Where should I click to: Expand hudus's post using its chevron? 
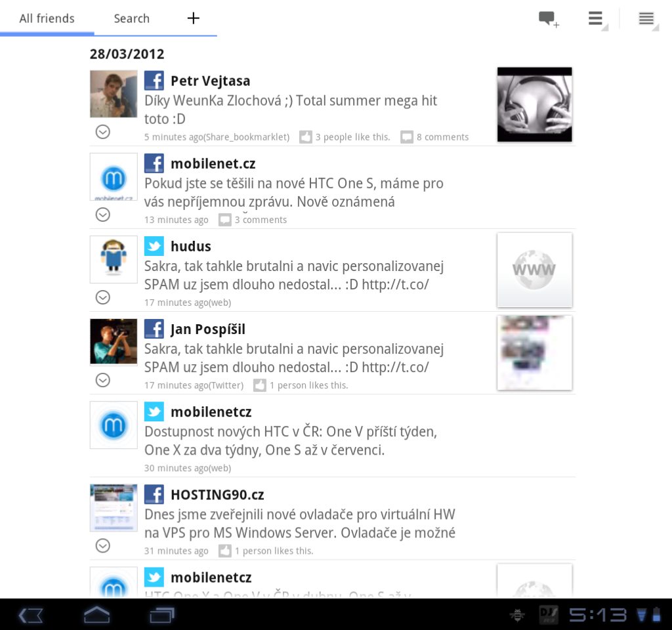point(102,297)
